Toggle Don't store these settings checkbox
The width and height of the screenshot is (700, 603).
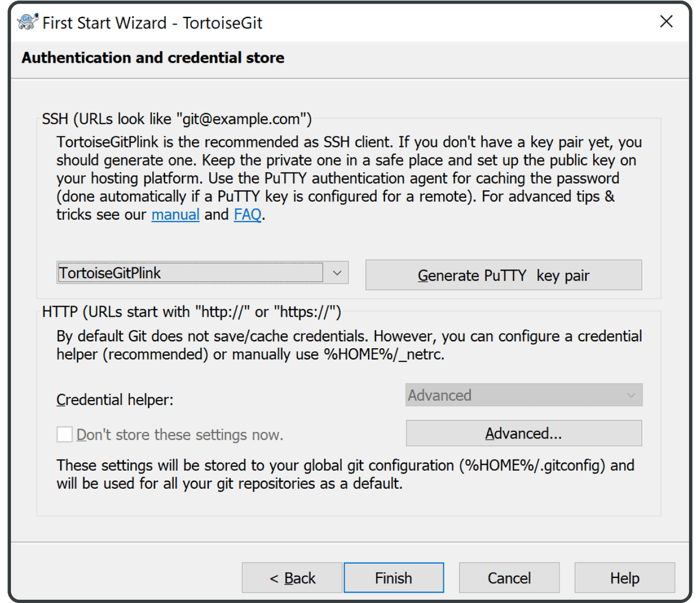(64, 434)
